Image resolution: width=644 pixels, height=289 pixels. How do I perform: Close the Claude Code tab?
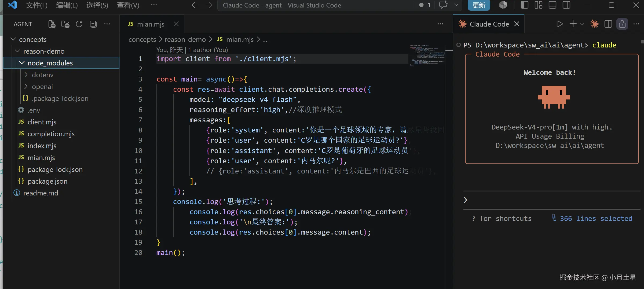coord(517,24)
